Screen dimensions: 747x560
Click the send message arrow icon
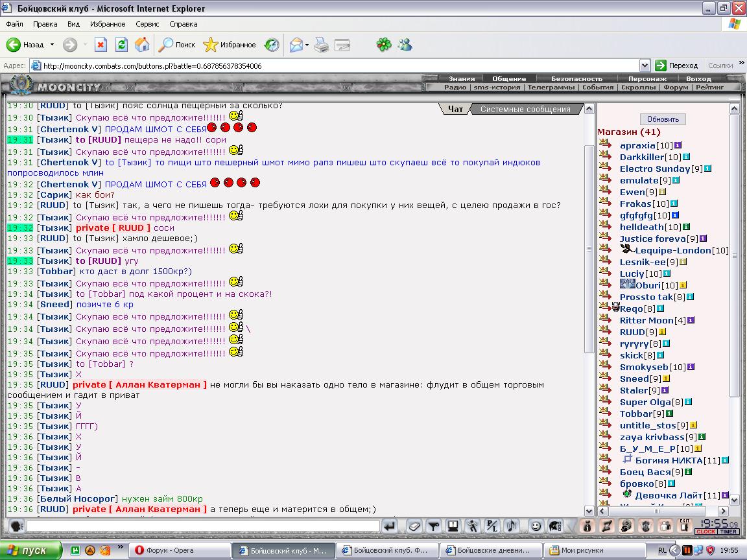[389, 526]
